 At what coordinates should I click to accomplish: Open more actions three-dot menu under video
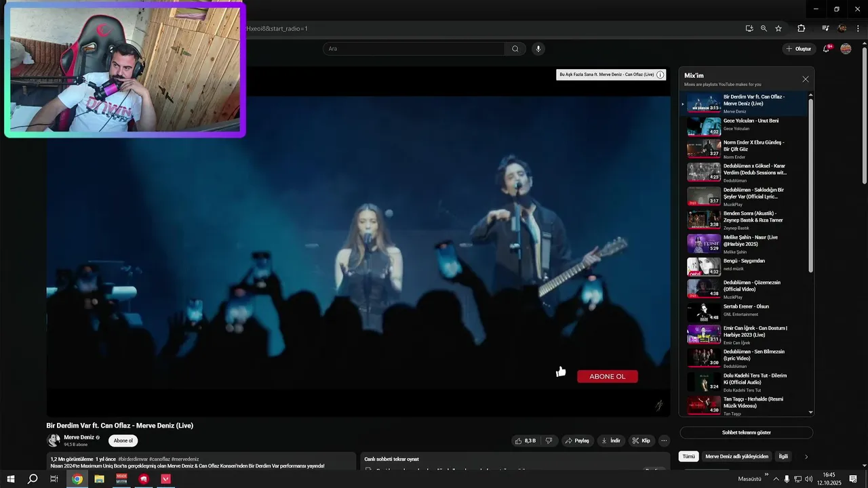click(x=664, y=441)
